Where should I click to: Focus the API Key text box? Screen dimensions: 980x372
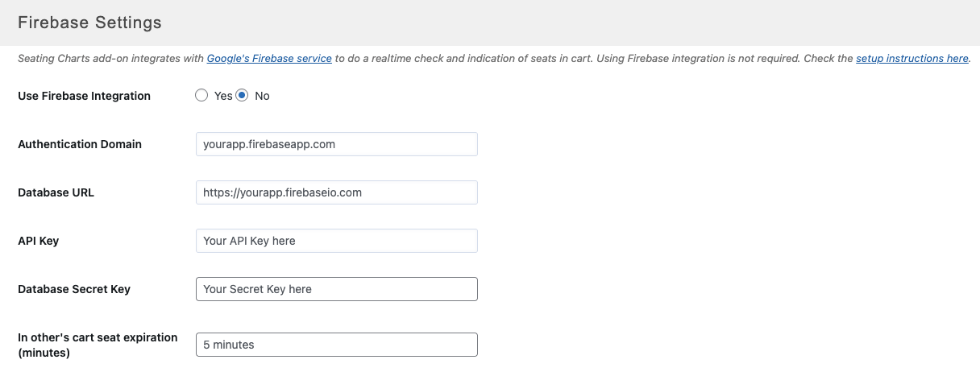point(336,241)
